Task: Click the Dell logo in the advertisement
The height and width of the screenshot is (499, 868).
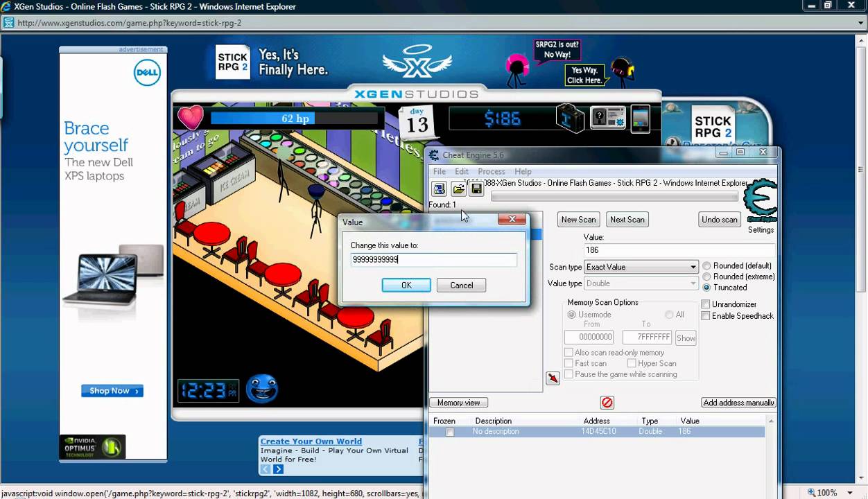Action: pos(147,73)
